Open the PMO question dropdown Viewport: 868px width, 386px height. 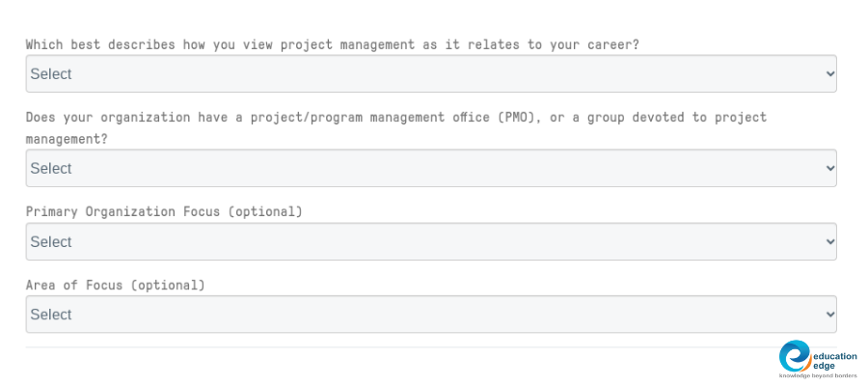coord(430,168)
